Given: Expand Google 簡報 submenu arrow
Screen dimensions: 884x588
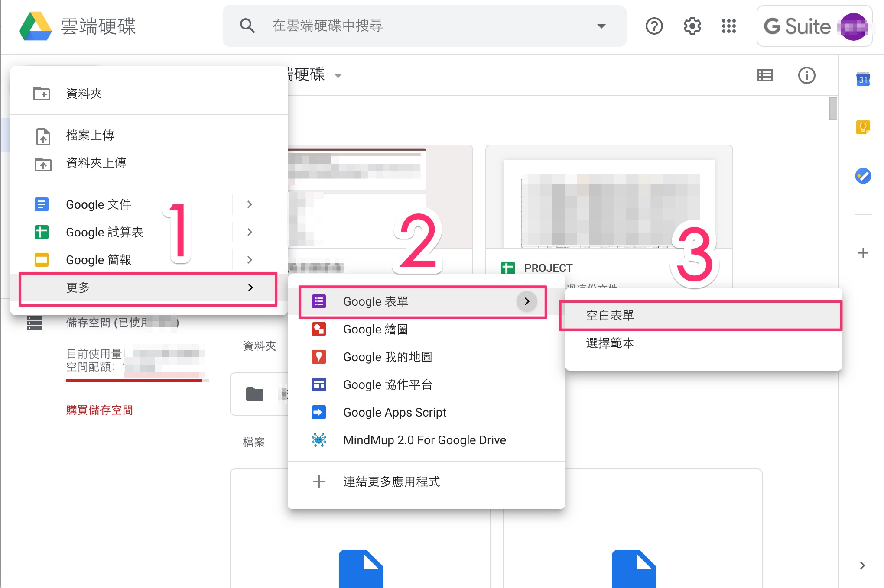Looking at the screenshot, I should [x=250, y=260].
